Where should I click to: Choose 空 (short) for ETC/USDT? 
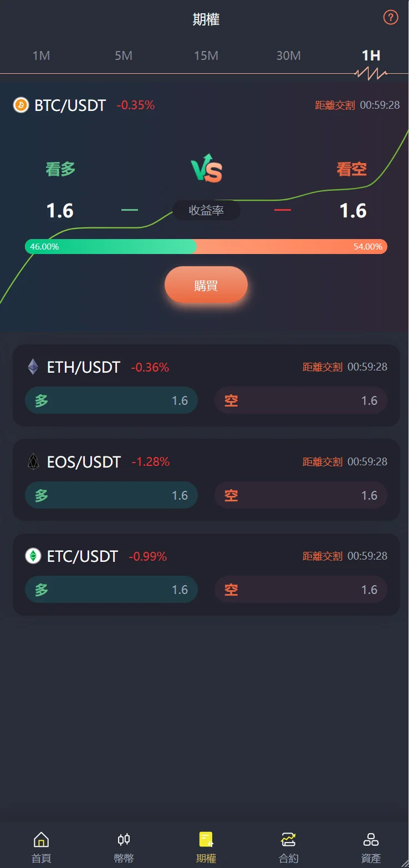point(300,590)
